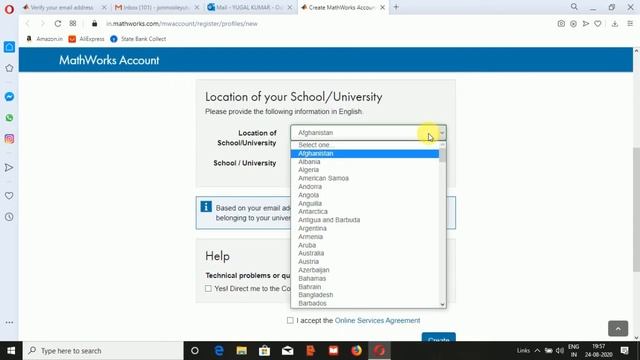Open the Amazon.in bookmark
The width and height of the screenshot is (640, 360).
45,39
